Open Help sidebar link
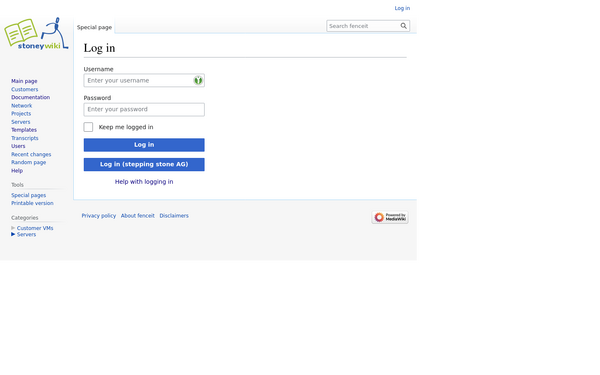 coord(17,171)
